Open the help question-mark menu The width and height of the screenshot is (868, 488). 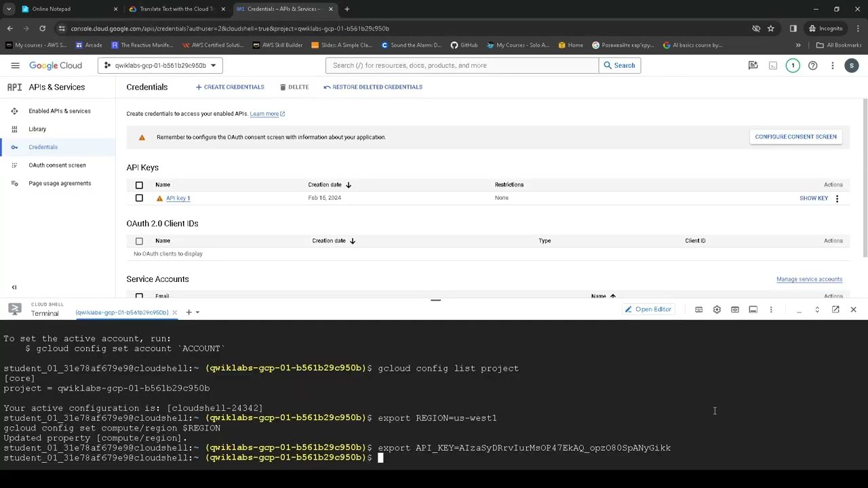coord(812,65)
